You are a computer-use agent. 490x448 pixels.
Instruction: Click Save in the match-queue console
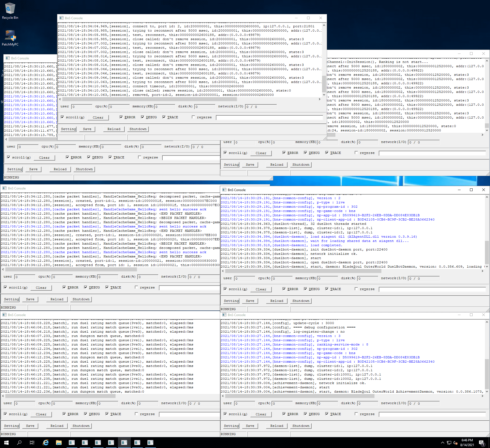pyautogui.click(x=30, y=426)
